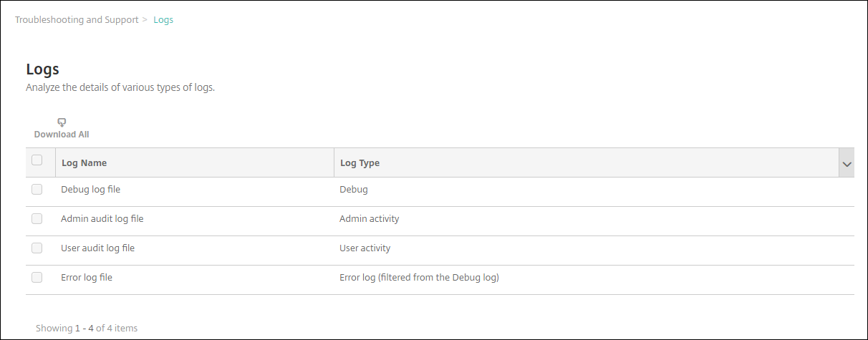
Task: Click the Error log file name
Action: [x=87, y=278]
